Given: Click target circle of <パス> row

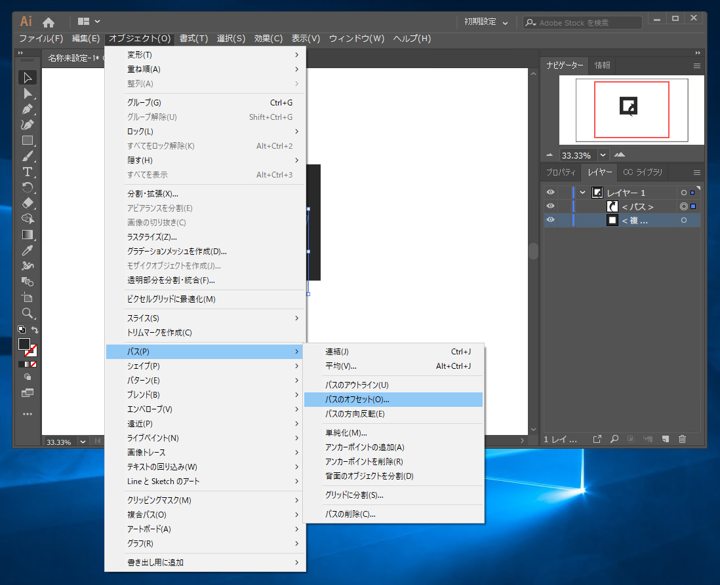Looking at the screenshot, I should 684,207.
